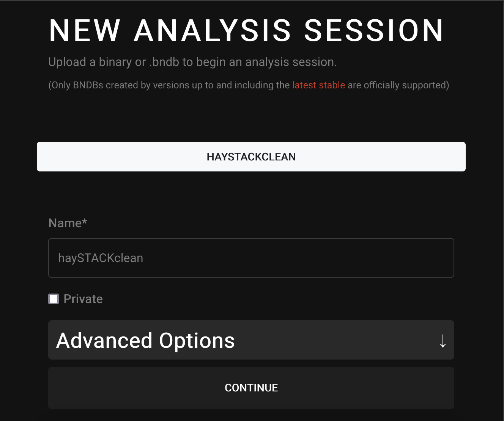
Task: Click the Name* field label
Action: click(x=65, y=223)
